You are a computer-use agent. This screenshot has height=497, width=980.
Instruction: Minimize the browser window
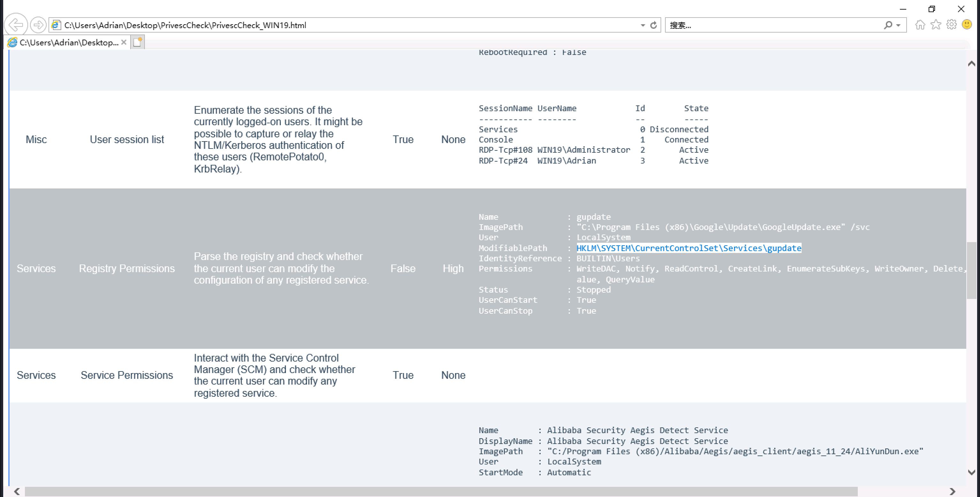coord(903,9)
